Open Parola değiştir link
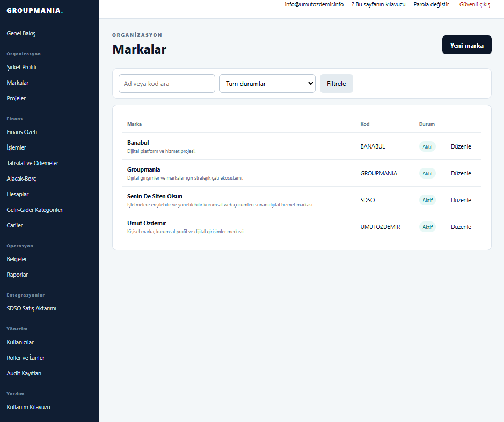This screenshot has height=422, width=504. [431, 4]
